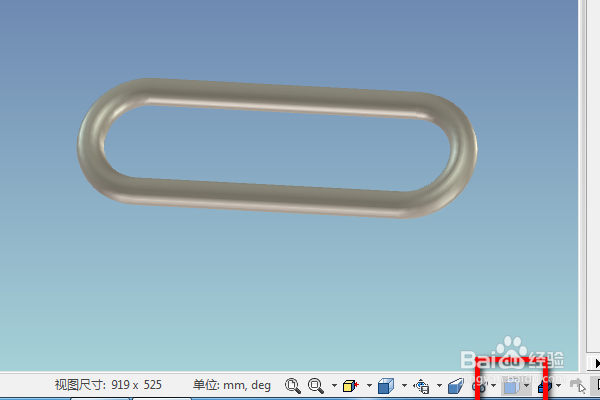
Task: Click the yellow cube view orientation icon
Action: 351,385
